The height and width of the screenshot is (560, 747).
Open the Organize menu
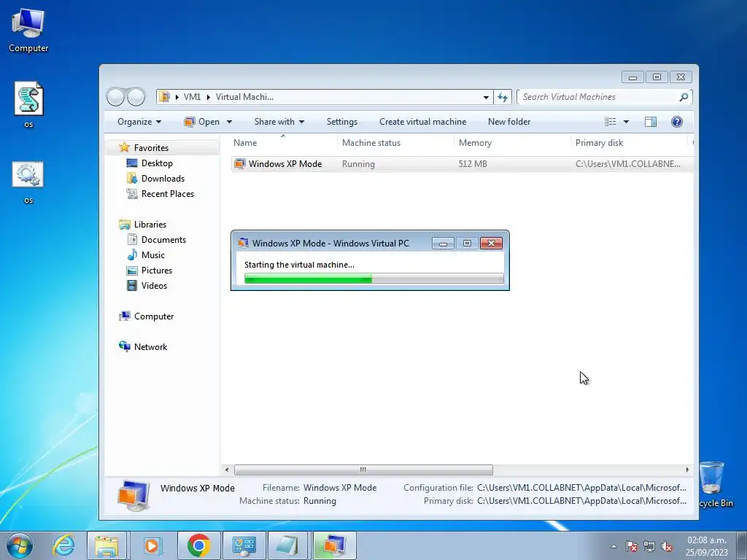(x=139, y=122)
